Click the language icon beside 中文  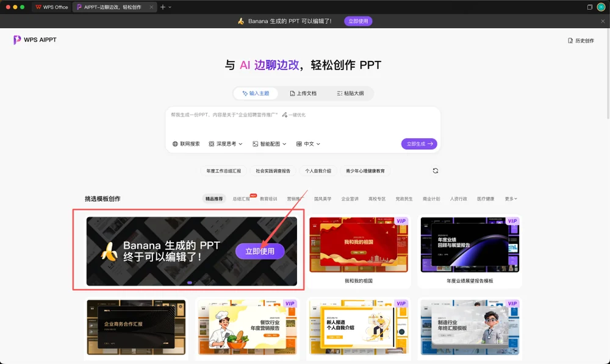point(299,144)
